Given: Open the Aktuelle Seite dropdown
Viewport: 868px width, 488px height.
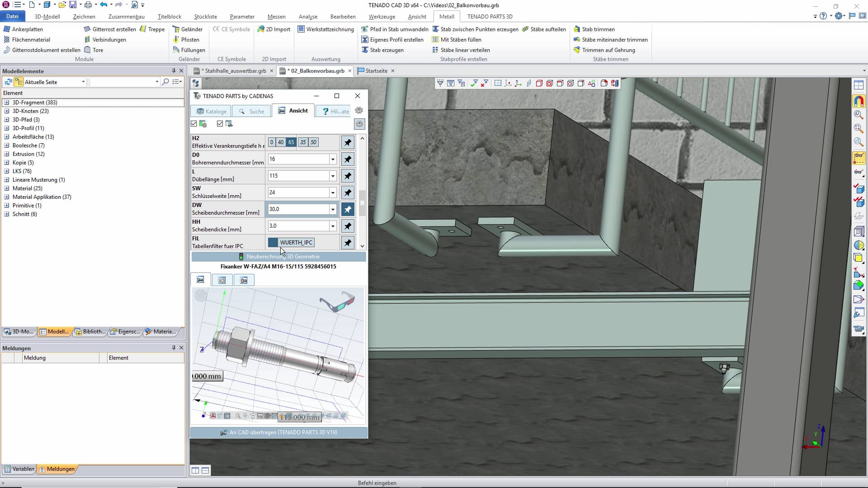Looking at the screenshot, I should coord(83,82).
